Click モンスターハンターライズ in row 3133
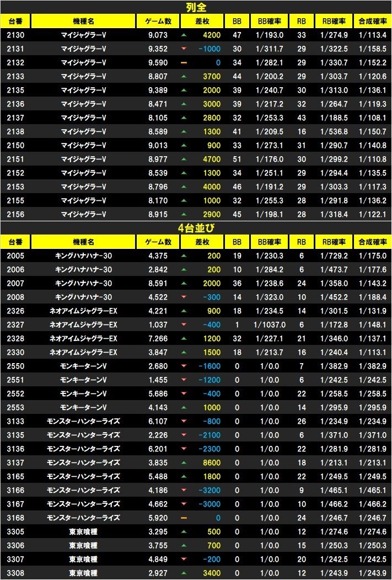The height and width of the screenshot is (580, 392). [x=83, y=421]
